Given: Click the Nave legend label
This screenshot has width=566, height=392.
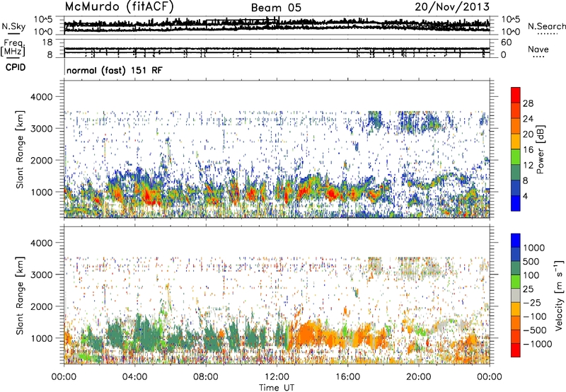Looking at the screenshot, I should point(538,49).
